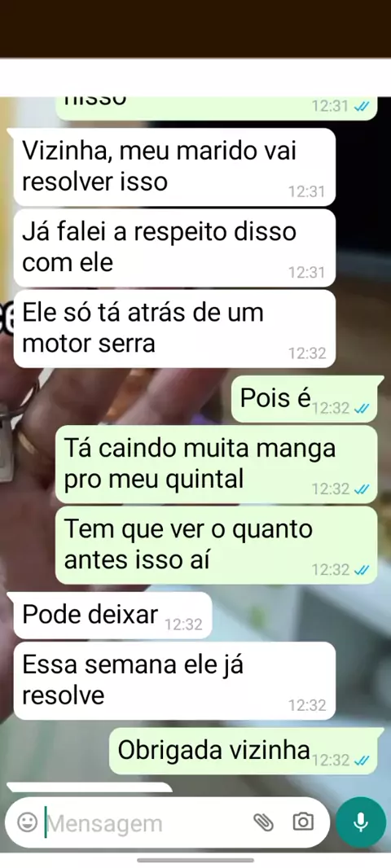Select the 'Pode deixar' received message

point(113,615)
